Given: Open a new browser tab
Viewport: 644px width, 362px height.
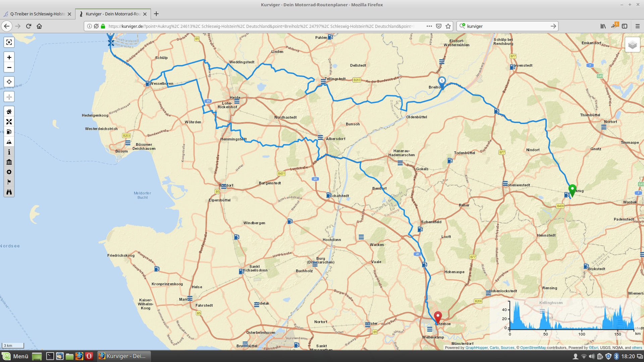Looking at the screenshot, I should [x=156, y=14].
